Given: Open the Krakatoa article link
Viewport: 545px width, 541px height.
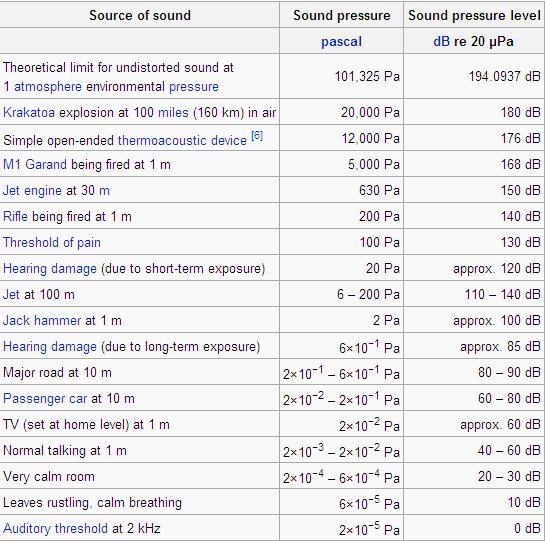Looking at the screenshot, I should coord(29,113).
